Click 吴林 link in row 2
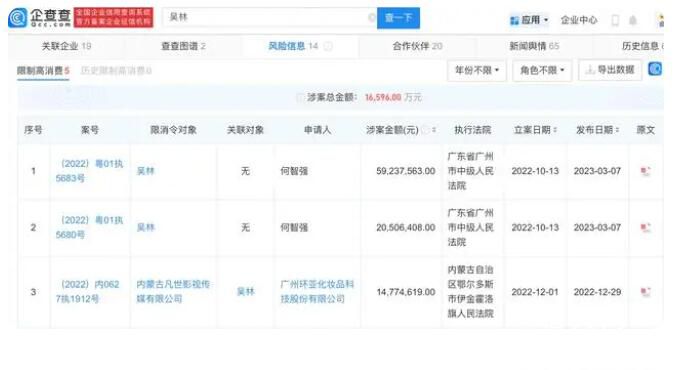673x370 pixels. point(145,227)
